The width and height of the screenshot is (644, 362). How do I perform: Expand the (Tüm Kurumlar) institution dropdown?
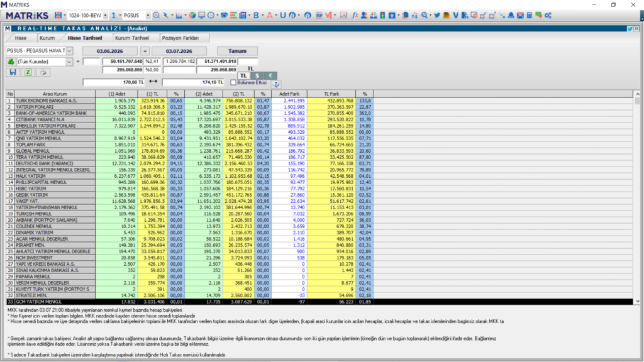click(x=69, y=62)
